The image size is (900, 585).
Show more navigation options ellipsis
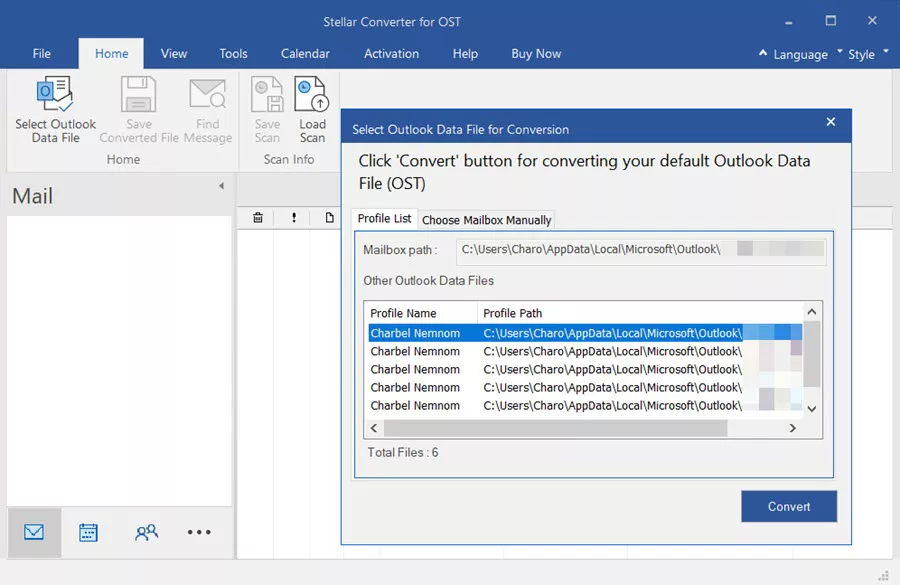click(x=199, y=532)
